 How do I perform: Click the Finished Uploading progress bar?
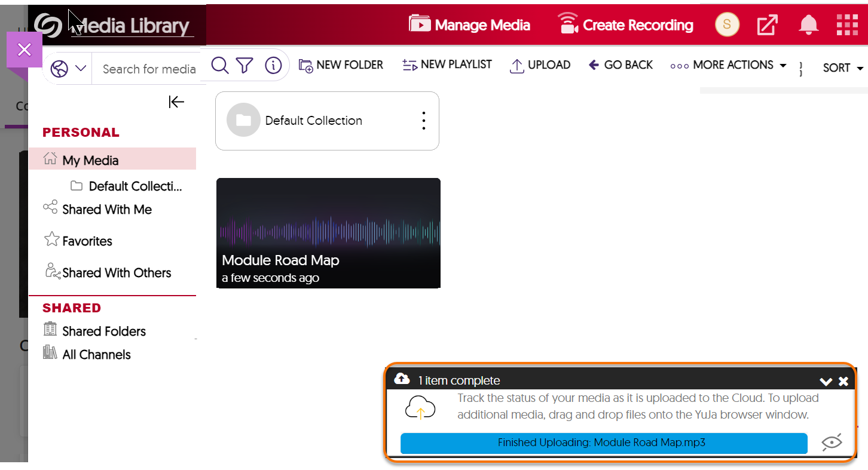tap(603, 443)
